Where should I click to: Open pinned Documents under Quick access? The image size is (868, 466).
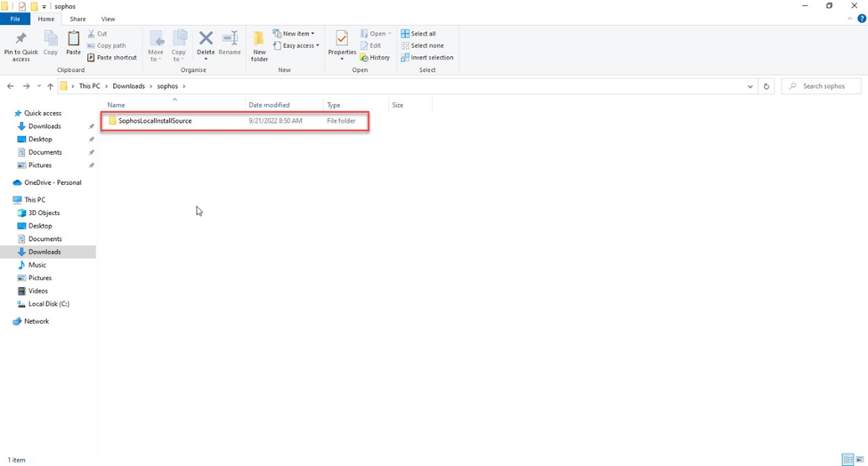coord(45,152)
